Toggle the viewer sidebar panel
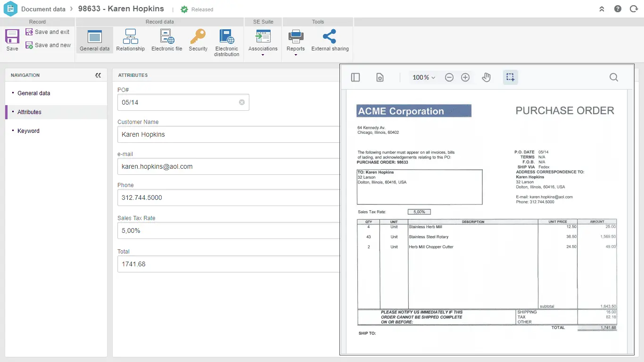 [355, 77]
